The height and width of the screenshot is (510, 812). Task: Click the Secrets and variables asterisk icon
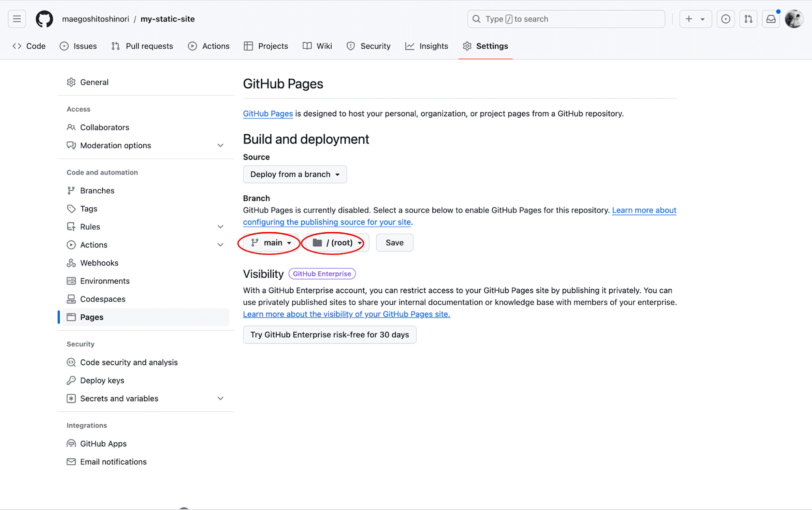pos(71,398)
